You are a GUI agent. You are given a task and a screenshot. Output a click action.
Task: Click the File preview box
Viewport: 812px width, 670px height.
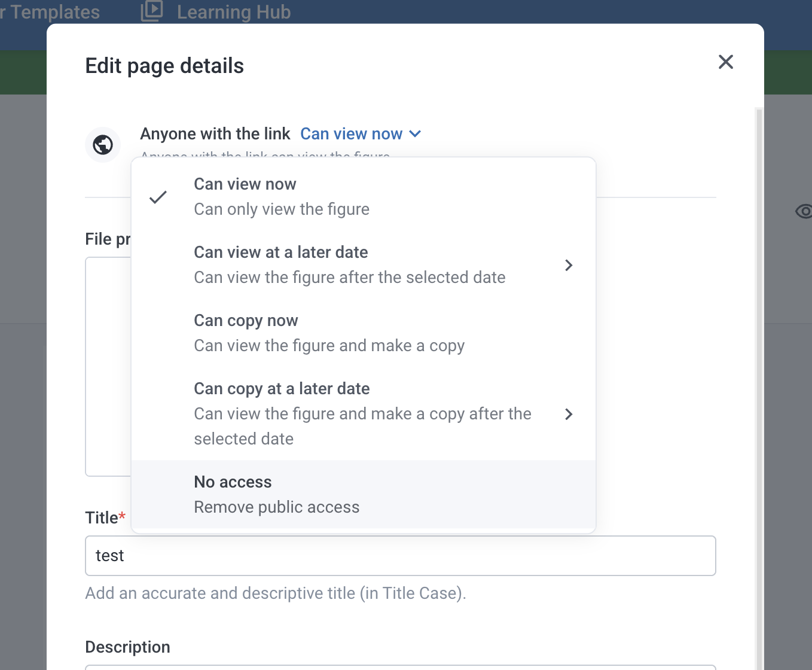[x=108, y=366]
